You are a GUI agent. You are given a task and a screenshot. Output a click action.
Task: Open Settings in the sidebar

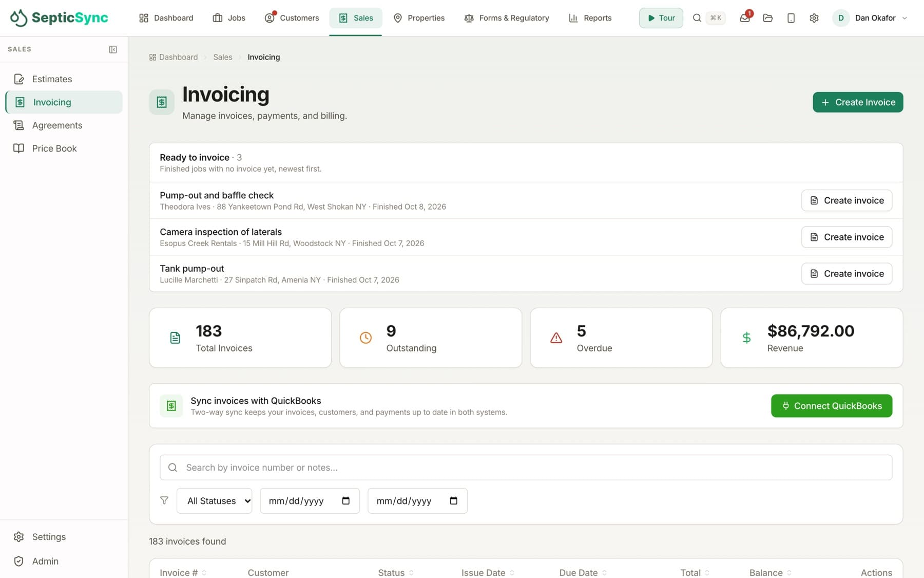tap(64, 536)
